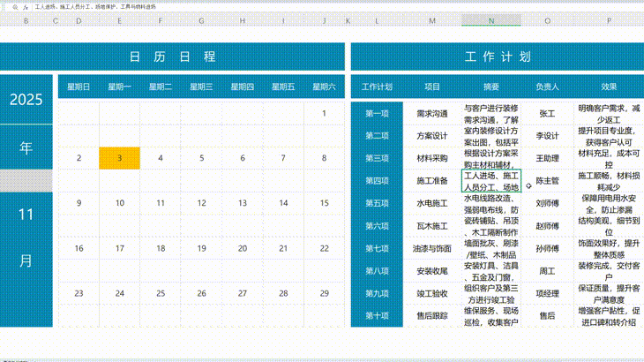Click the 星期六 weekday header
The height and width of the screenshot is (362, 644).
pos(325,87)
